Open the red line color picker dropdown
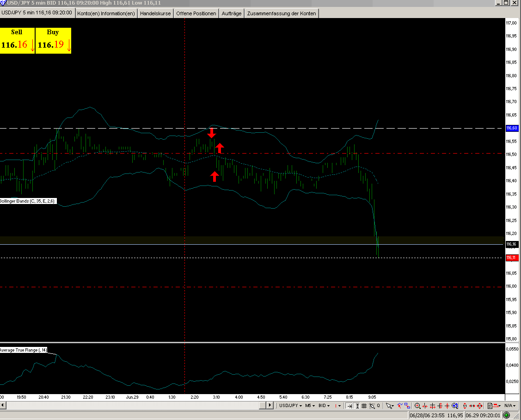This screenshot has width=521, height=420. pos(338,406)
